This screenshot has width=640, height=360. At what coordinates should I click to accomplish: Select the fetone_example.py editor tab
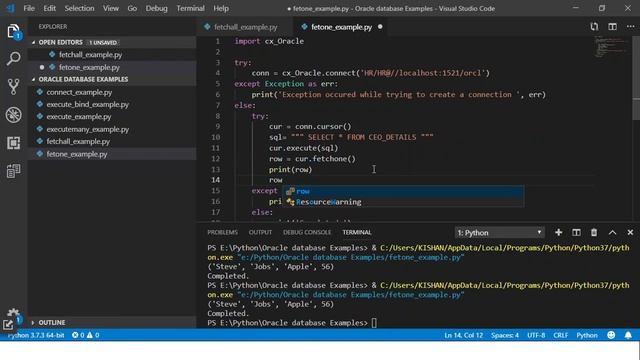pos(340,27)
